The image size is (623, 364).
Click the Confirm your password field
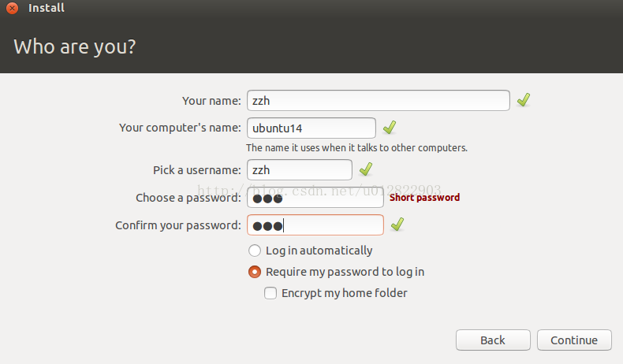(x=315, y=225)
